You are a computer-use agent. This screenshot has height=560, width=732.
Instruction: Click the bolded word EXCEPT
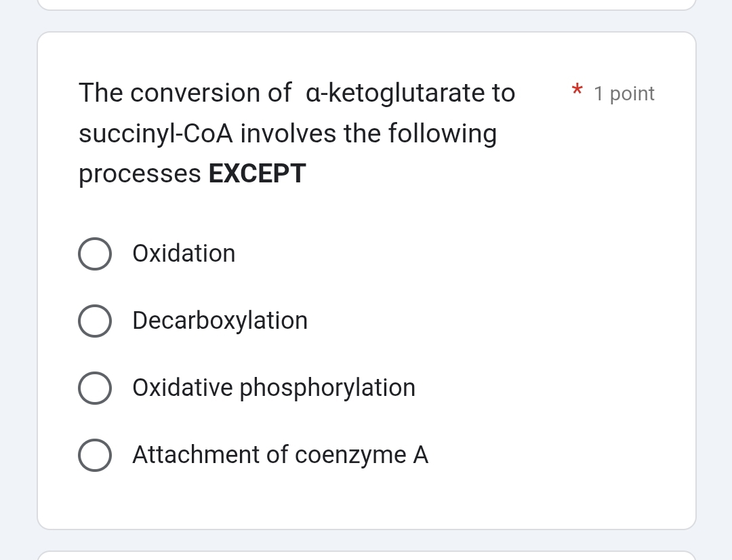click(256, 174)
